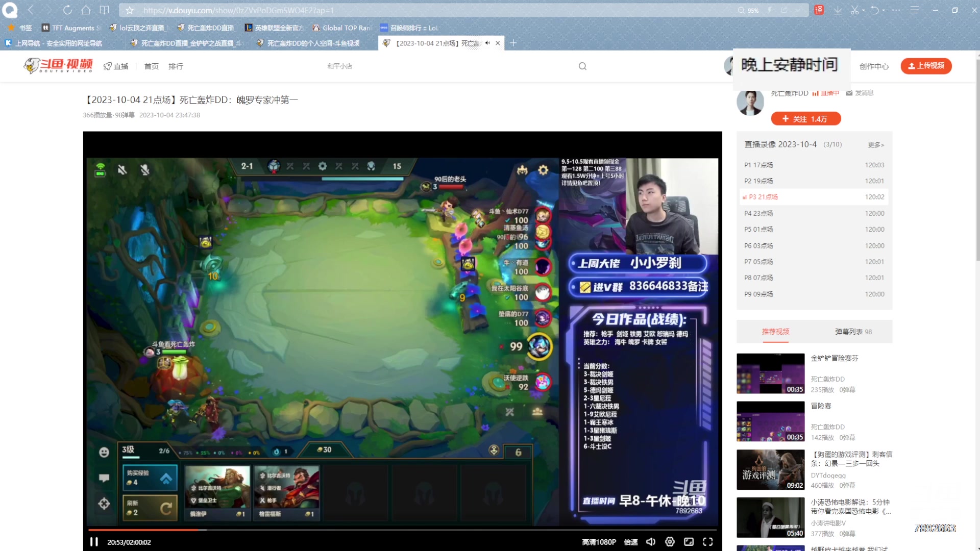The image size is (980, 551).
Task: Mute the tab's audio icon
Action: pos(487,43)
